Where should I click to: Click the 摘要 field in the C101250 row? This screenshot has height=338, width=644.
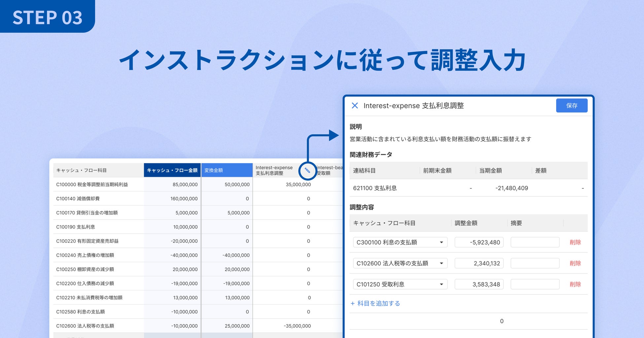(x=535, y=284)
